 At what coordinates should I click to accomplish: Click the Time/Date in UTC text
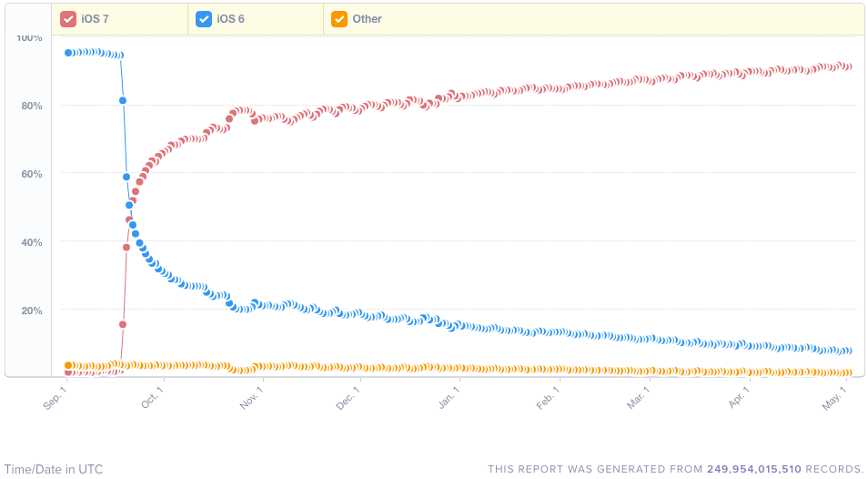(54, 469)
